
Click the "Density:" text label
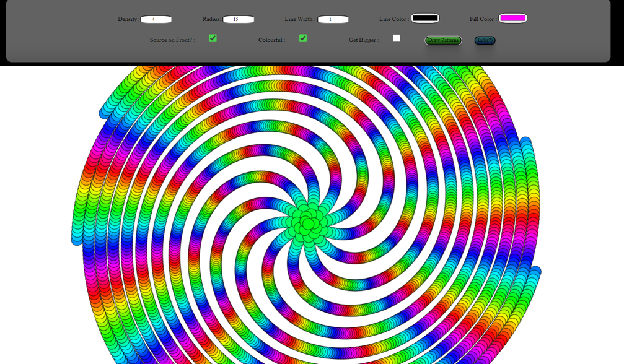click(x=128, y=19)
